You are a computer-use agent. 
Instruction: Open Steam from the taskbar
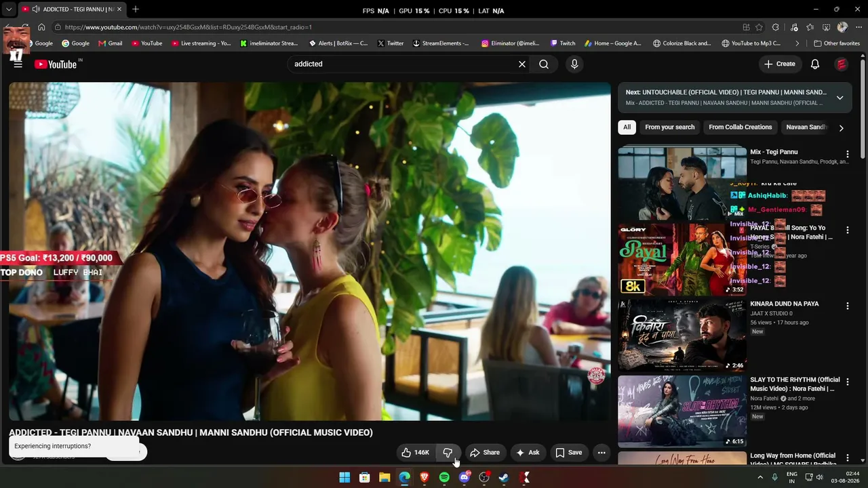point(504,478)
